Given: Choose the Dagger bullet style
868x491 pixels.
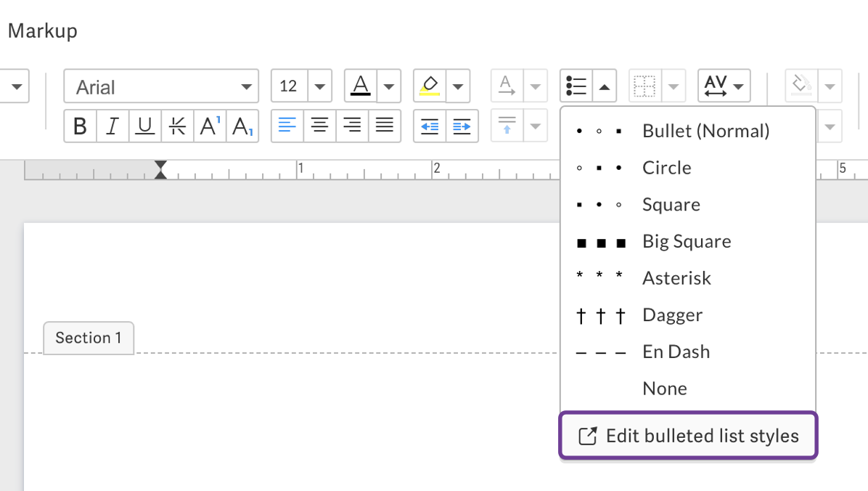Looking at the screenshot, I should pos(672,315).
